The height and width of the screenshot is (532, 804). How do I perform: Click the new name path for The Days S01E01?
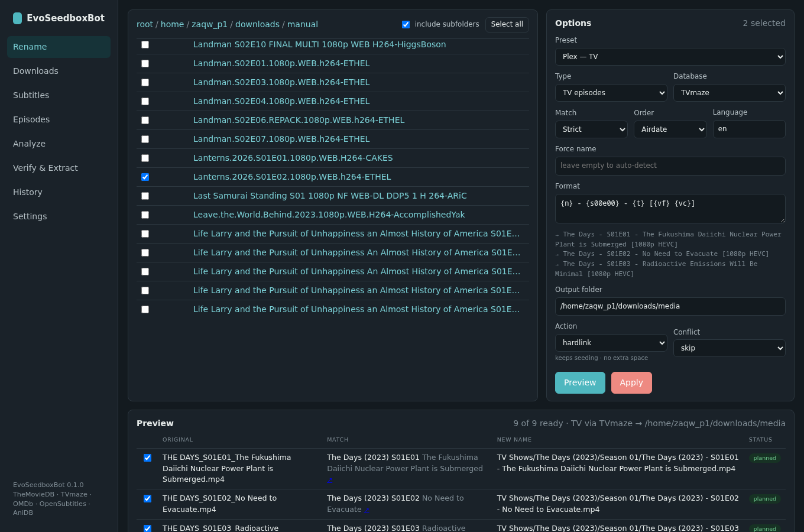(x=618, y=463)
